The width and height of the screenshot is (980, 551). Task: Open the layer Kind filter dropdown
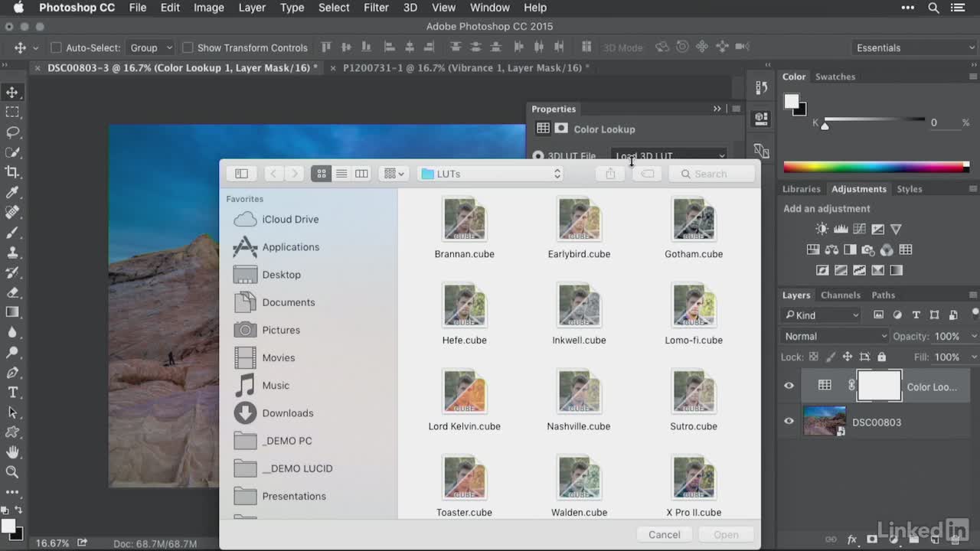(822, 315)
